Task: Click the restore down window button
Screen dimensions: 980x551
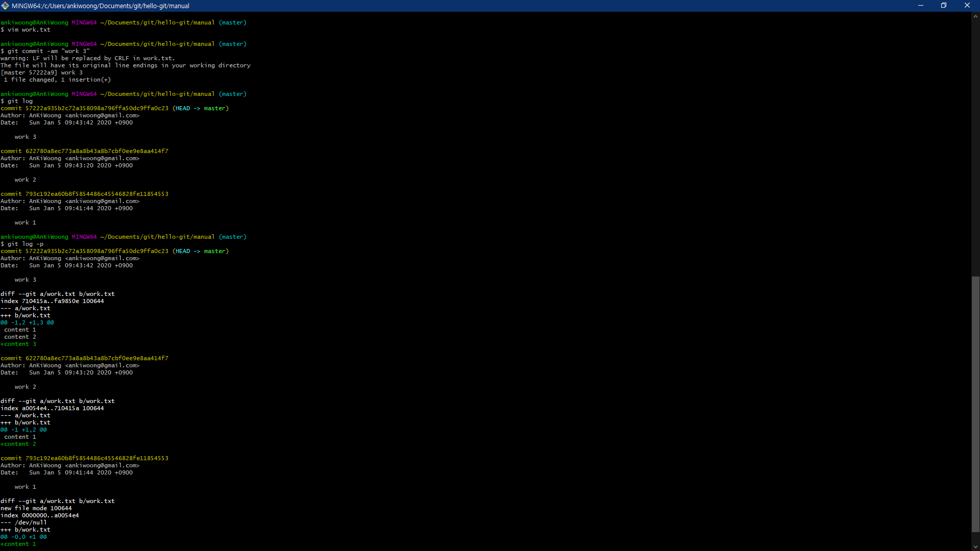Action: [944, 6]
